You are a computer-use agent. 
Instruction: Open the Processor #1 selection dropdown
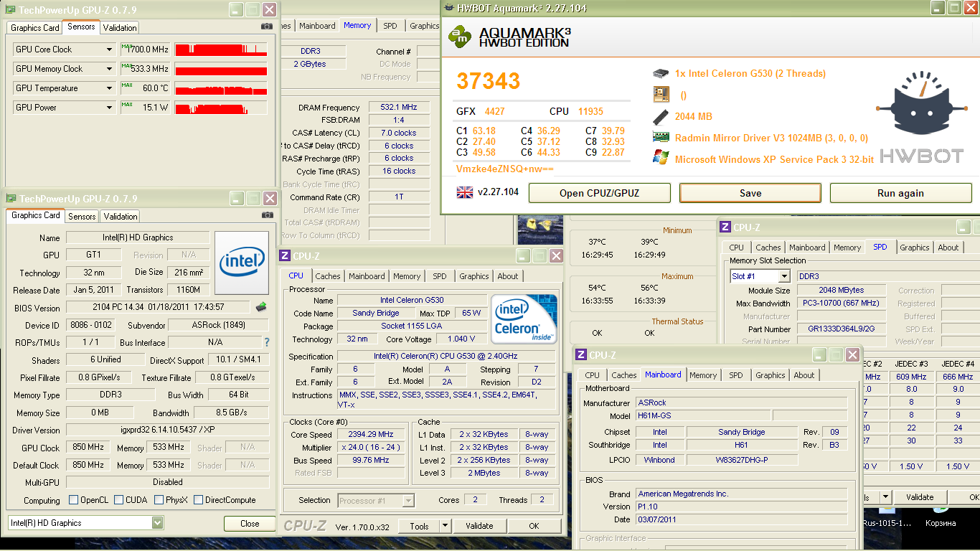pos(408,500)
